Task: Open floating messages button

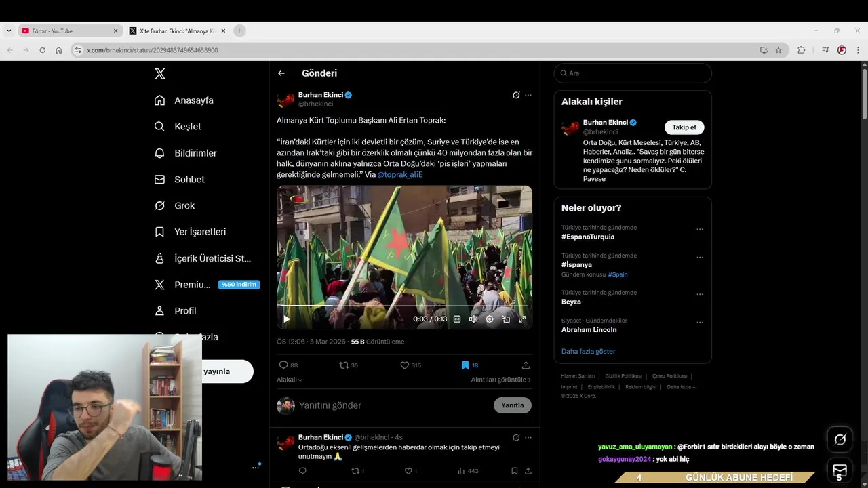Action: tap(840, 470)
